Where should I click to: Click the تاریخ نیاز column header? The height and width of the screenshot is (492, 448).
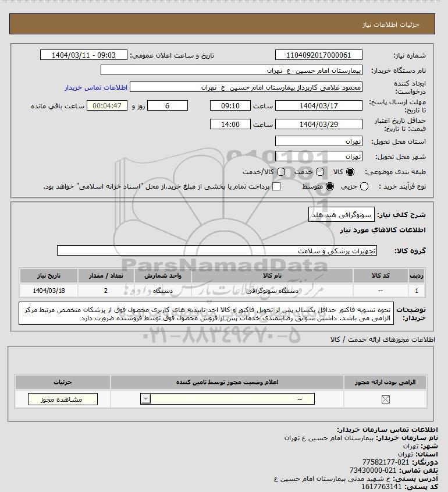(x=49, y=275)
